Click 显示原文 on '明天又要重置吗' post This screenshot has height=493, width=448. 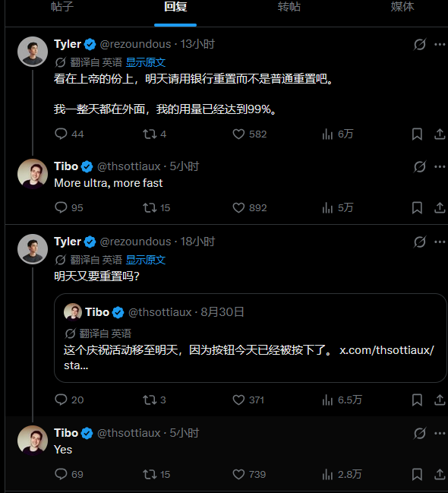pos(146,260)
